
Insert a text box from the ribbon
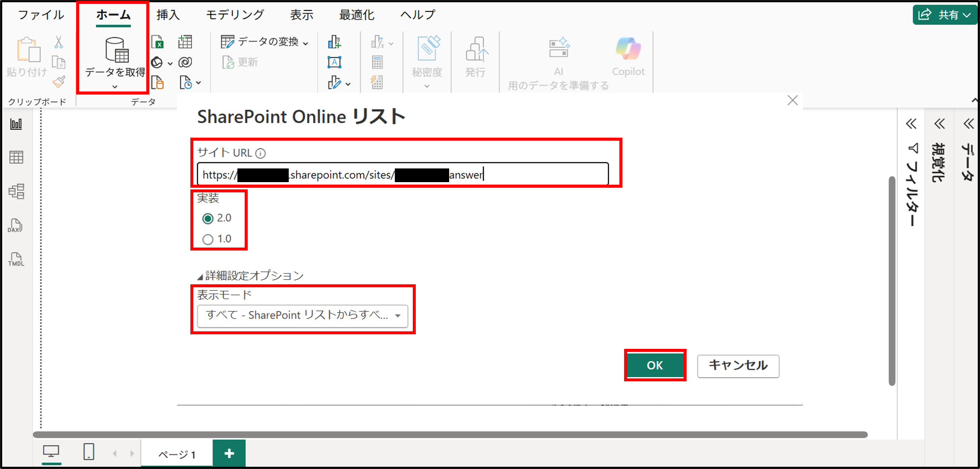[334, 62]
